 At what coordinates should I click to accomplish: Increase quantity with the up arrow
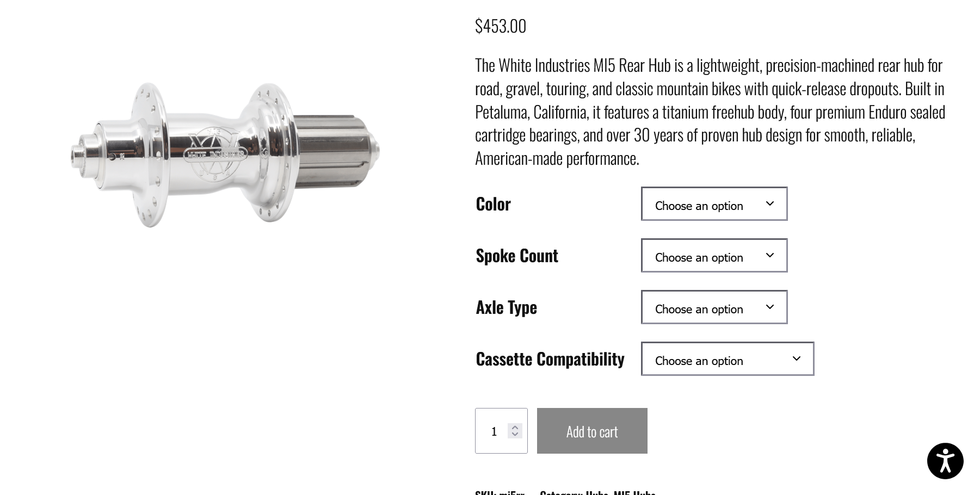pyautogui.click(x=515, y=427)
